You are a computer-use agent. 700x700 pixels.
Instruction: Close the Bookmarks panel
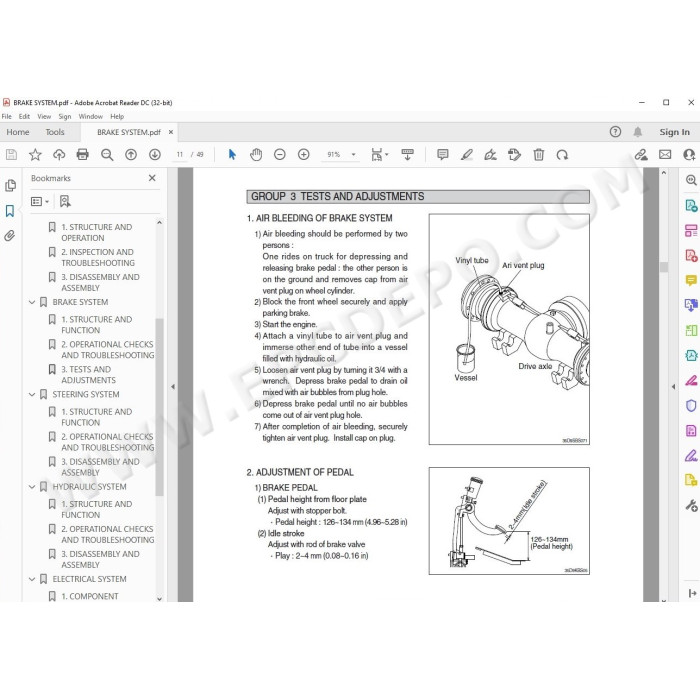click(152, 178)
